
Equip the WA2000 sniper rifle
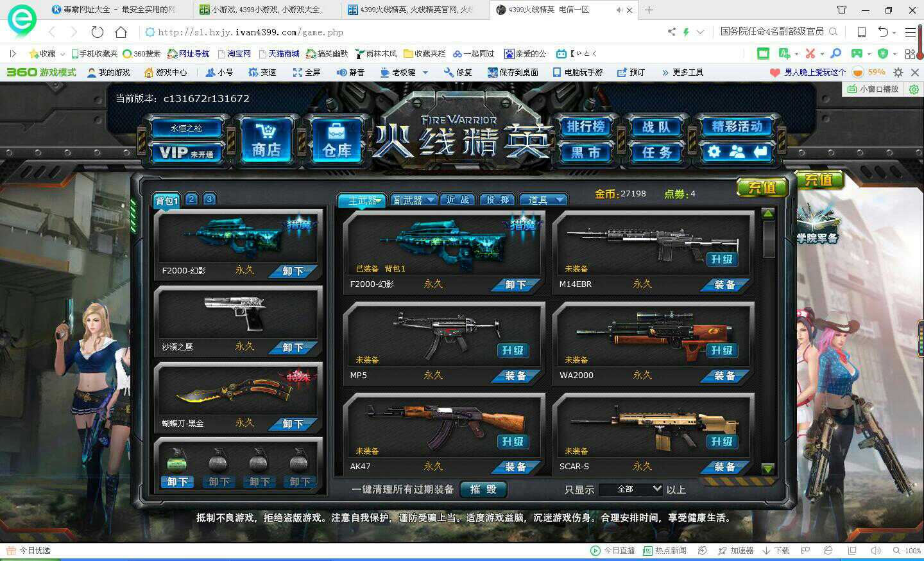pyautogui.click(x=724, y=376)
